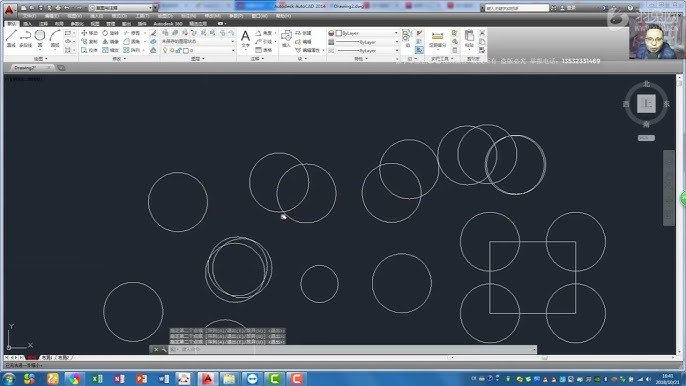
Task: Toggle the layer lightbulb on/off icon
Action: (x=165, y=50)
